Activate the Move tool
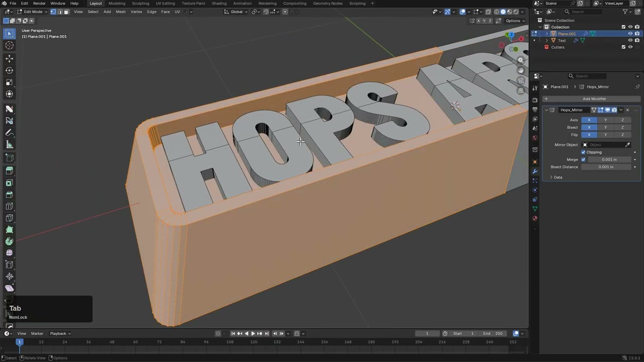 click(9, 58)
